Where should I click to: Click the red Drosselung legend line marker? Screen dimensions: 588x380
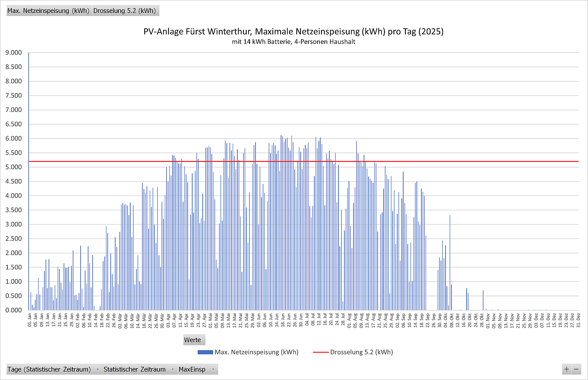tap(321, 352)
